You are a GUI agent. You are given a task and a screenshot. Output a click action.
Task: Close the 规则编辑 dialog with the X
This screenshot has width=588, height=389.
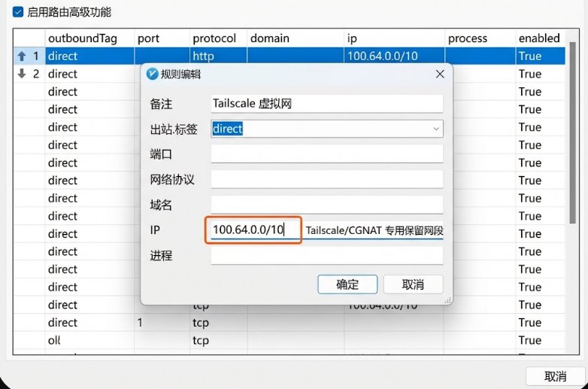(x=440, y=74)
